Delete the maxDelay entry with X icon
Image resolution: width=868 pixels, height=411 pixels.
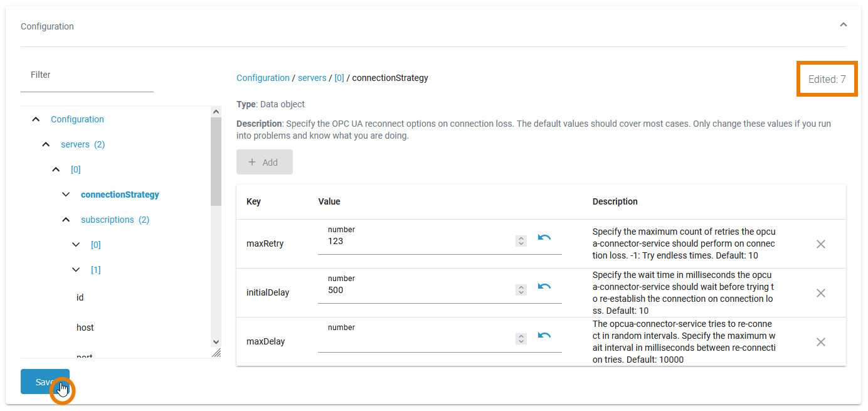820,342
